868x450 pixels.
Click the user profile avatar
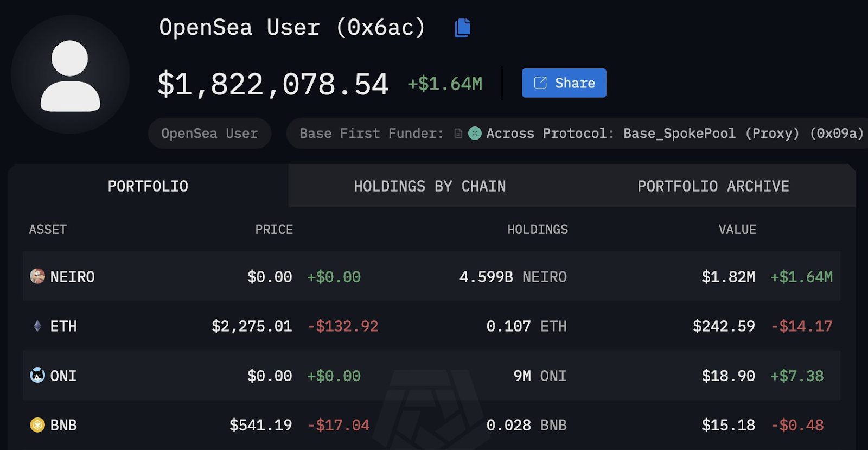[x=71, y=75]
